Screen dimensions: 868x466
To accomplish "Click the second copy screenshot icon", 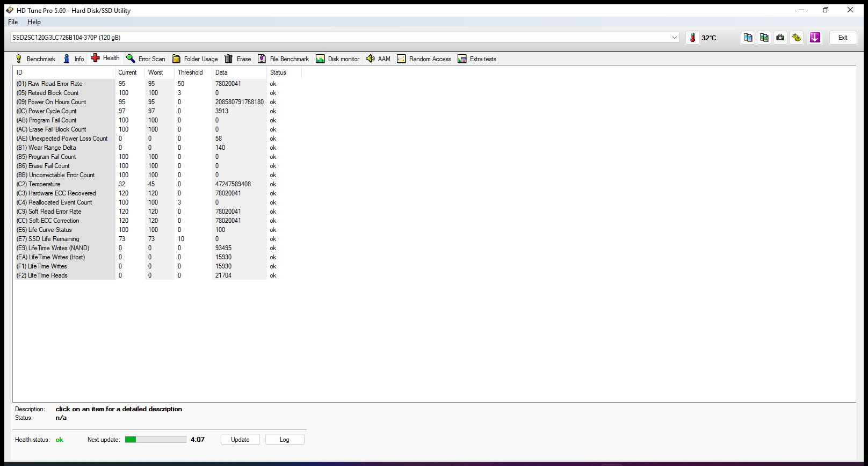I will pyautogui.click(x=764, y=38).
